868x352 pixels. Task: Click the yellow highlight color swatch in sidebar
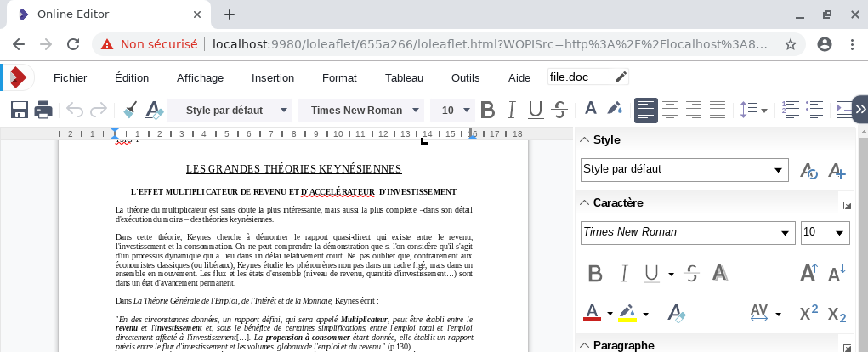[627, 313]
